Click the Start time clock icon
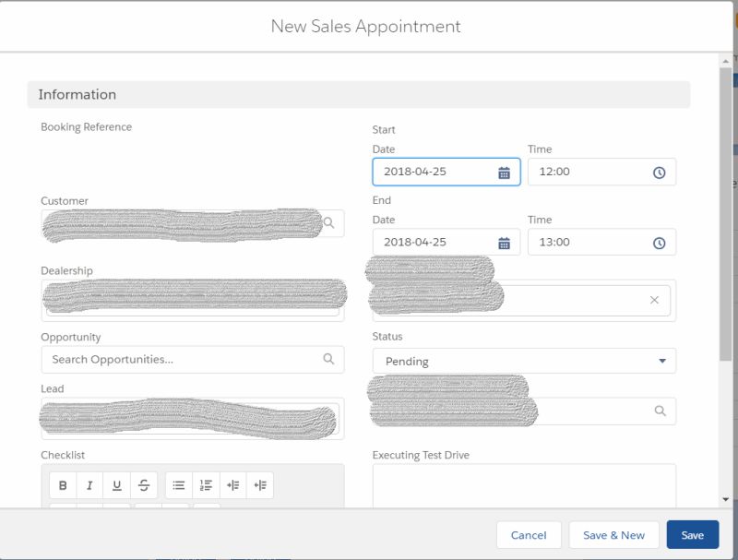Image resolution: width=738 pixels, height=560 pixels. coord(661,172)
